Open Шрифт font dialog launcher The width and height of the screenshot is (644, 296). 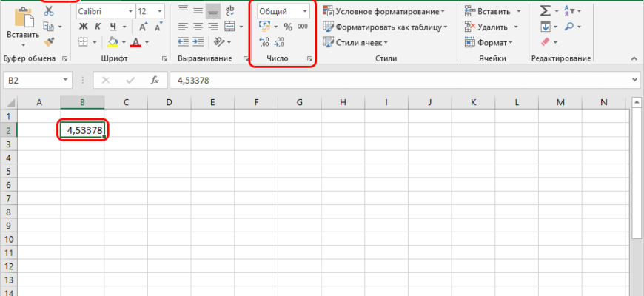(164, 59)
